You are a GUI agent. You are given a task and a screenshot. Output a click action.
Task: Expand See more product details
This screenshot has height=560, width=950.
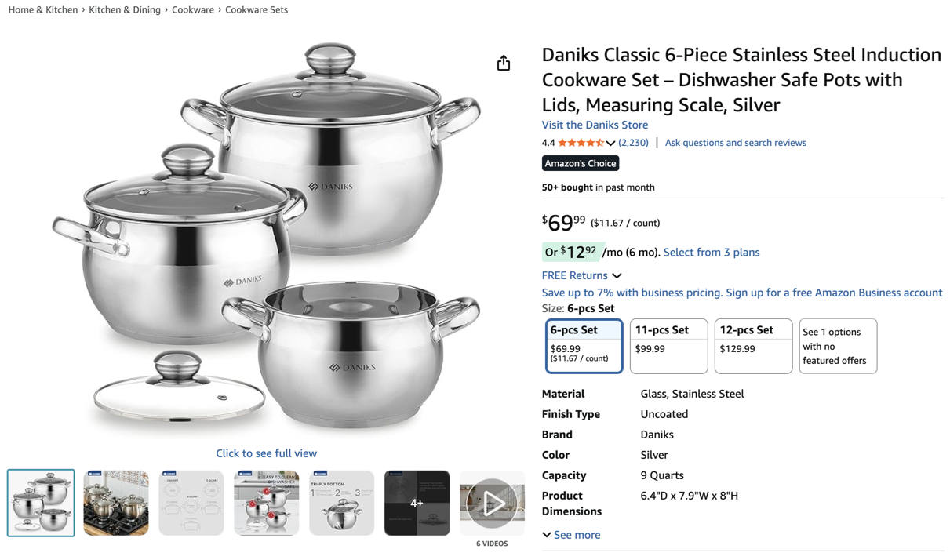point(571,534)
